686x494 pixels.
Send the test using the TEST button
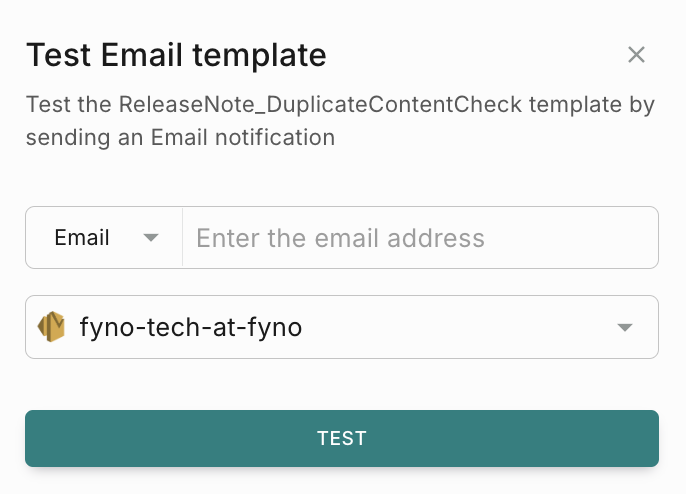(x=342, y=438)
